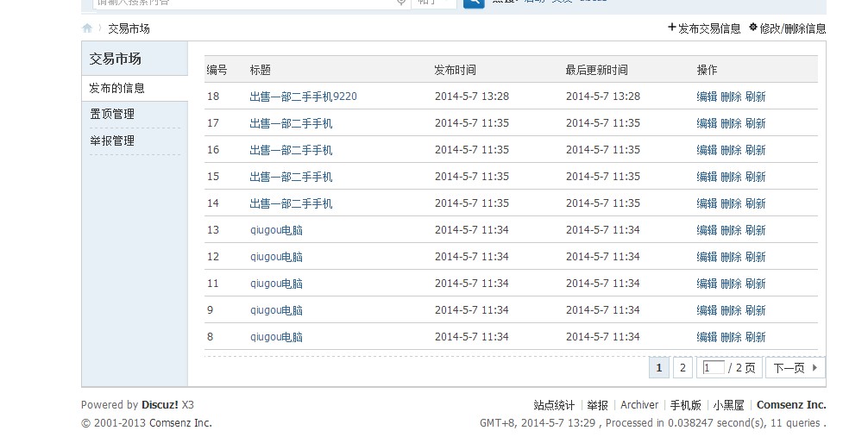Click 编辑 for listing 9
Screen dimensions: 868x443
pos(707,310)
